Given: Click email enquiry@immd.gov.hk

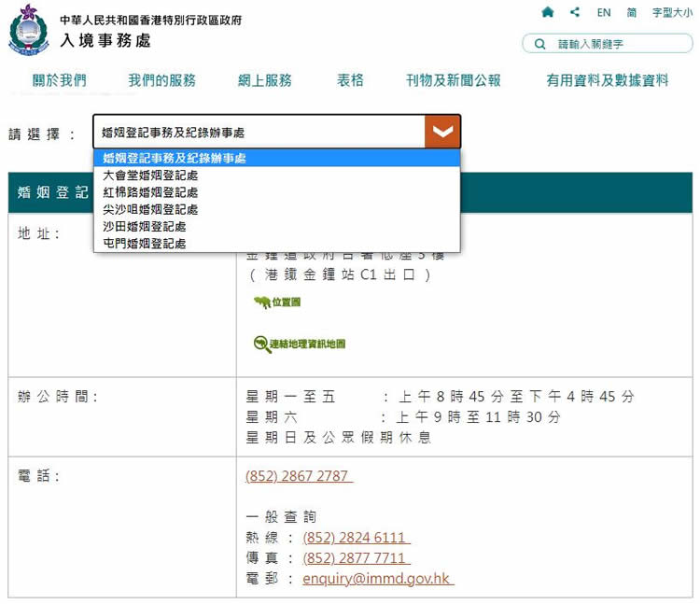Looking at the screenshot, I should pos(378,579).
